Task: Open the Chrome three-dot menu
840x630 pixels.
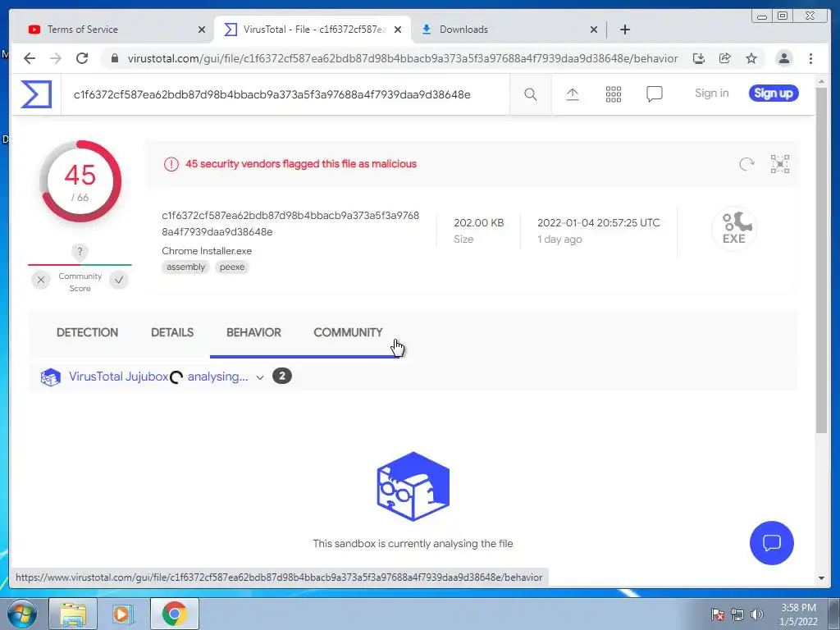Action: click(x=810, y=58)
